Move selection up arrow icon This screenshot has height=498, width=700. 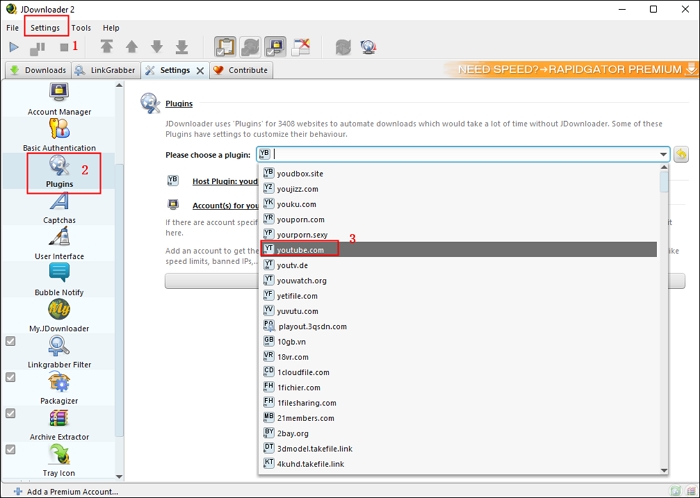(132, 46)
